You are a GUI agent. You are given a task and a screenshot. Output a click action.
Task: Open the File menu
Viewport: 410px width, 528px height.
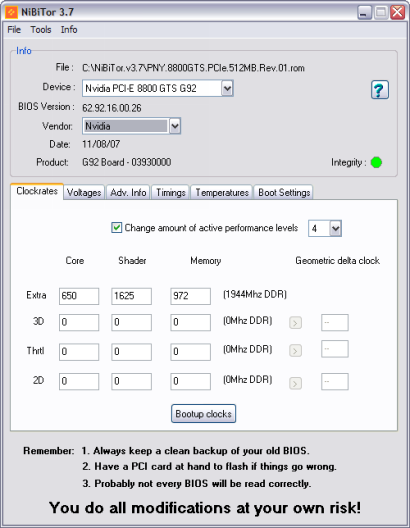pyautogui.click(x=14, y=30)
